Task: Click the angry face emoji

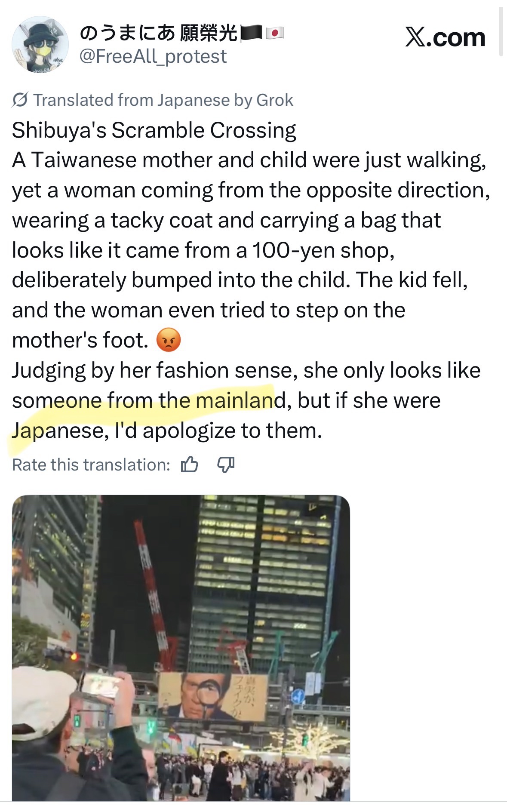Action: (x=169, y=340)
